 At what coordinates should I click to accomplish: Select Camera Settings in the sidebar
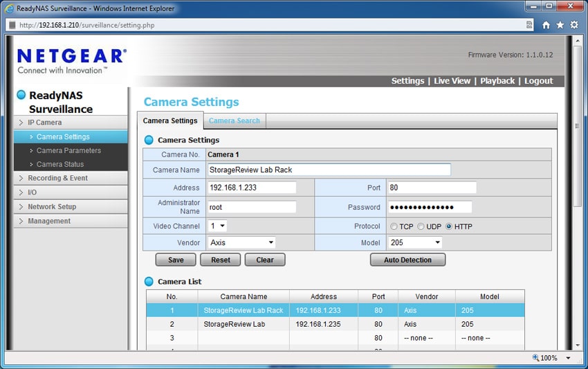coord(71,136)
